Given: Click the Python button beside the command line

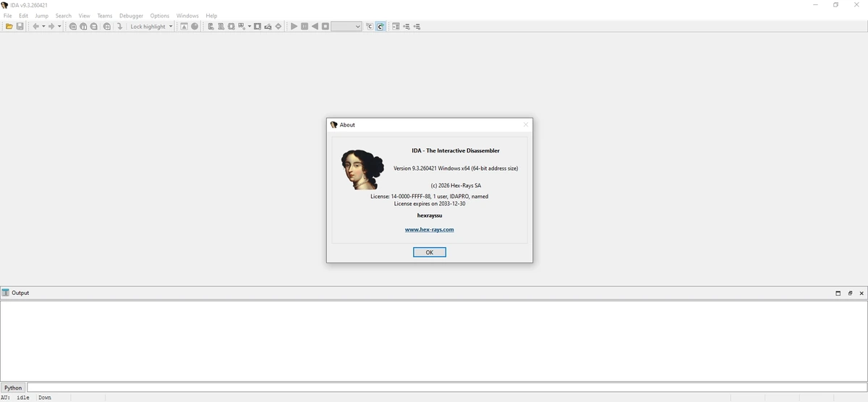Looking at the screenshot, I should click(x=13, y=388).
